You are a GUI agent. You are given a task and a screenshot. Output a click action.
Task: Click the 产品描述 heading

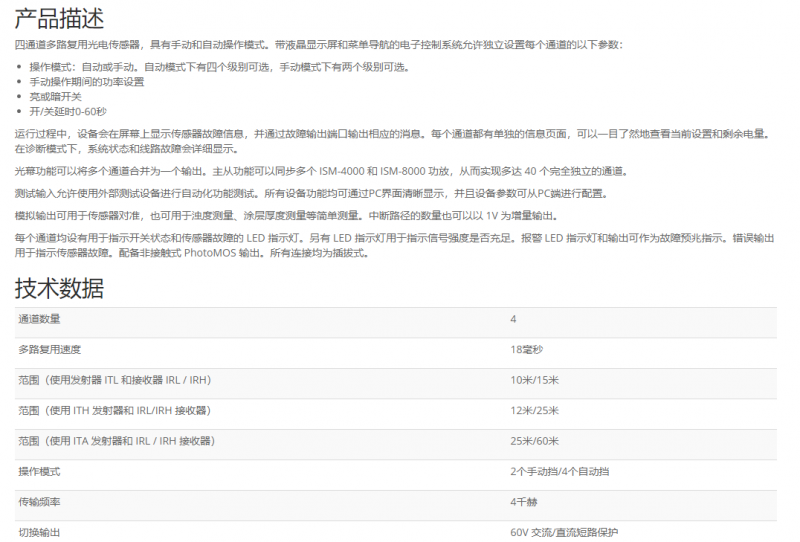[x=59, y=18]
